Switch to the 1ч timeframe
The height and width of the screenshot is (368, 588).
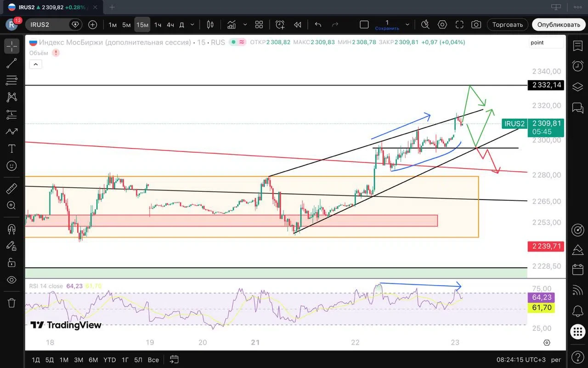click(158, 24)
